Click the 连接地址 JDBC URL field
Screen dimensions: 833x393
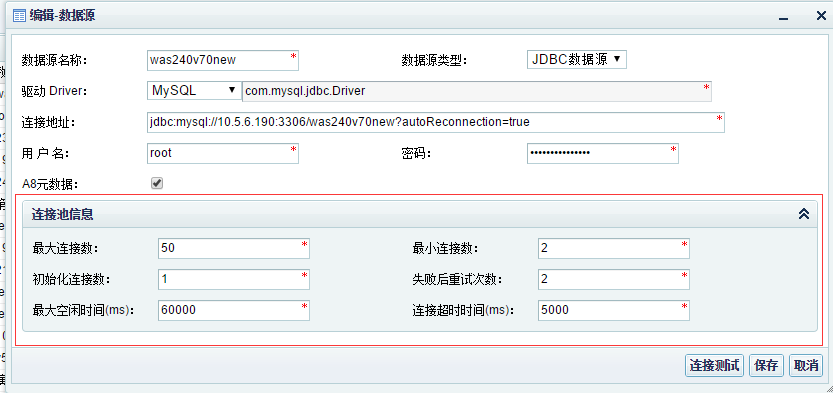[436, 122]
